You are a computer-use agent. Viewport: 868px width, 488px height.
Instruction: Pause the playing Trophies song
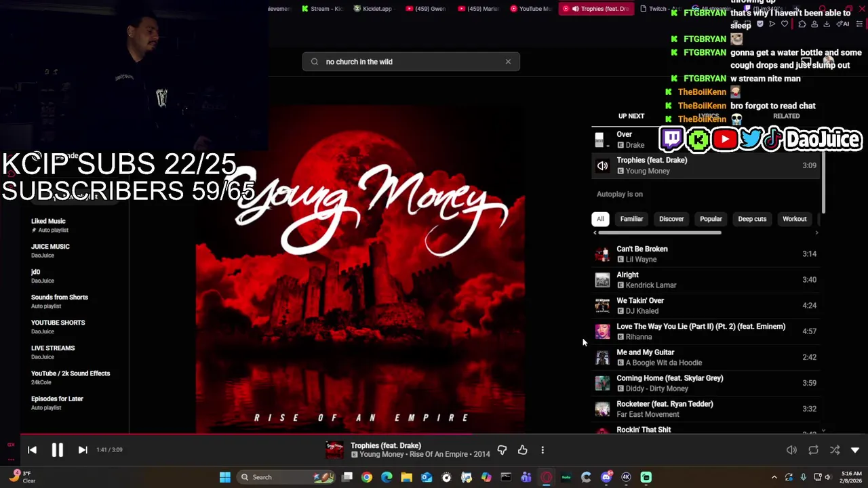[57, 449]
